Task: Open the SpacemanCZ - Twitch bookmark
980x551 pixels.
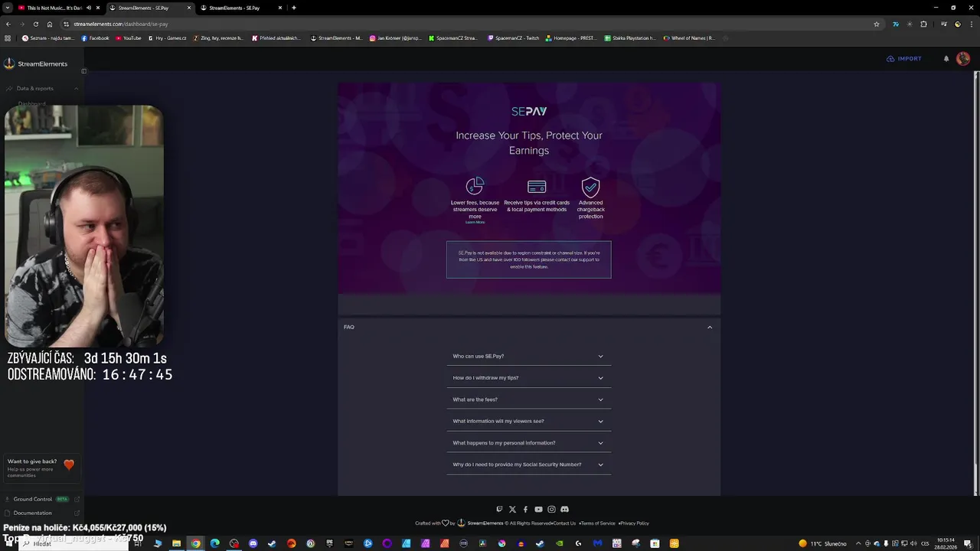Action: [x=513, y=37]
